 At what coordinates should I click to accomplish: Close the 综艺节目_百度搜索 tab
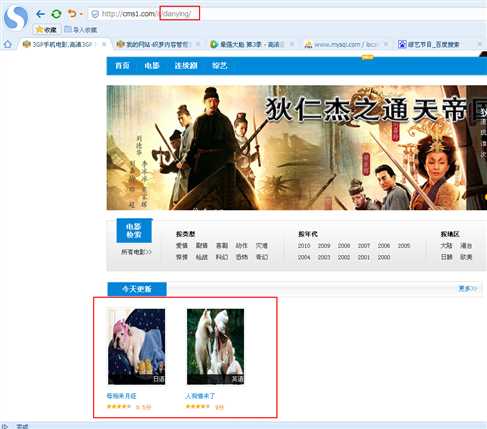point(480,44)
